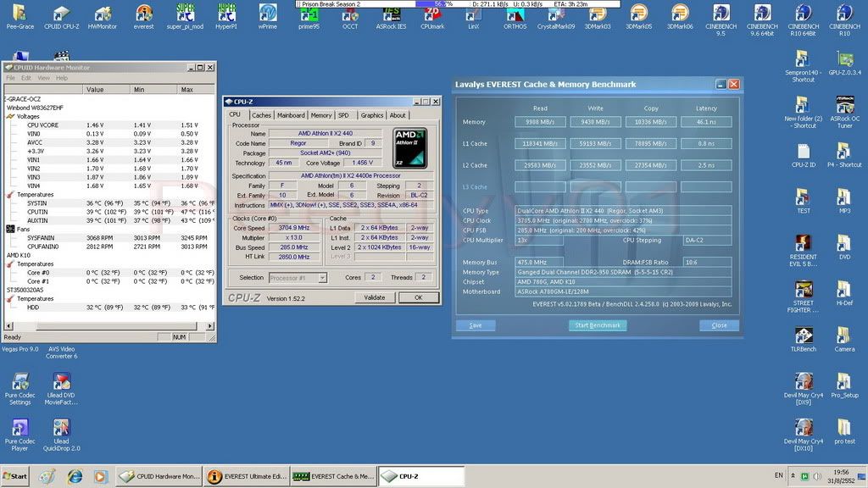
Task: Open the File menu in Hardware Monitor
Action: [x=10, y=78]
